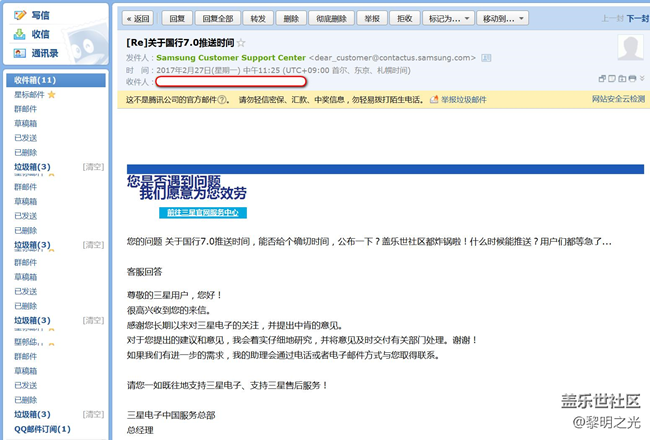Image resolution: width=650 pixels, height=440 pixels.
Task: Click the 举报垃圾邮件 link
Action: tap(463, 100)
